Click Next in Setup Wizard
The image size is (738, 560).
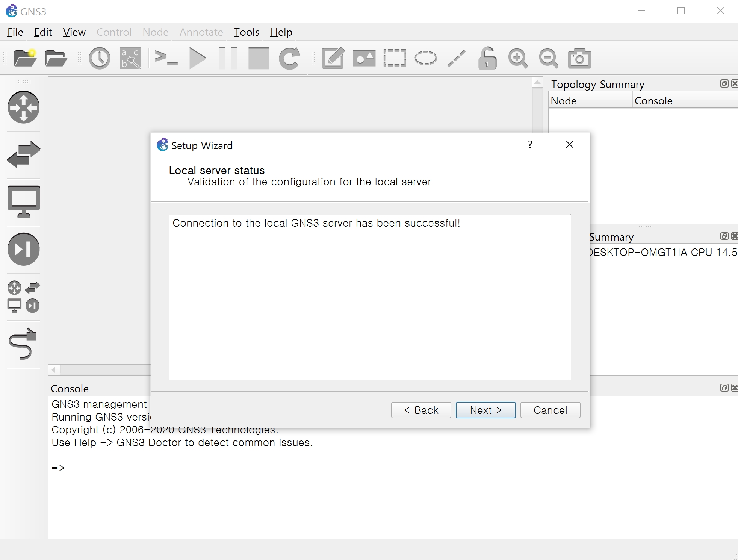click(485, 410)
